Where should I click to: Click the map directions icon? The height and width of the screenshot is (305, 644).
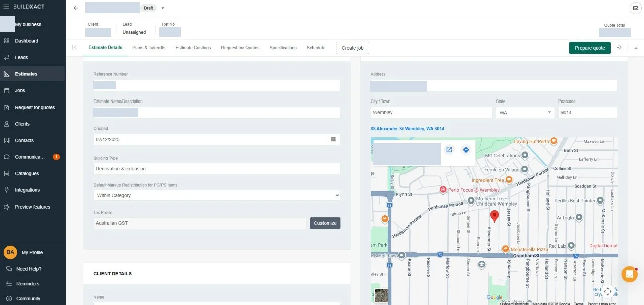(466, 150)
